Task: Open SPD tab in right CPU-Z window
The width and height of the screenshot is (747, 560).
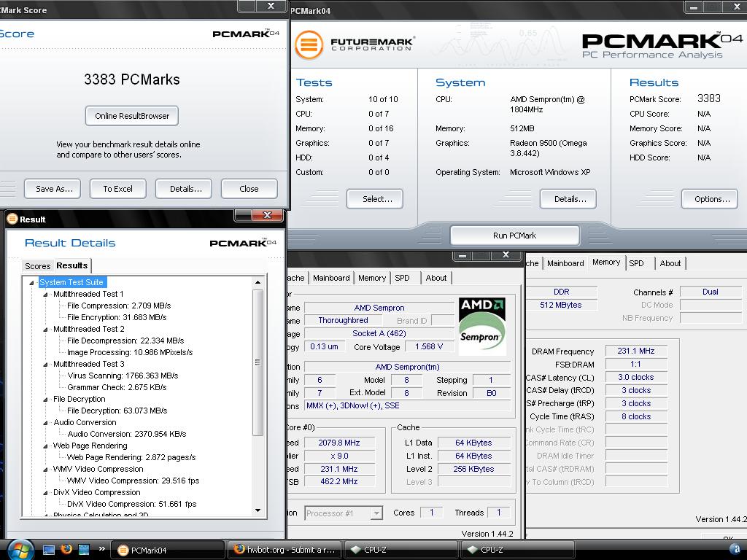Action: tap(636, 262)
